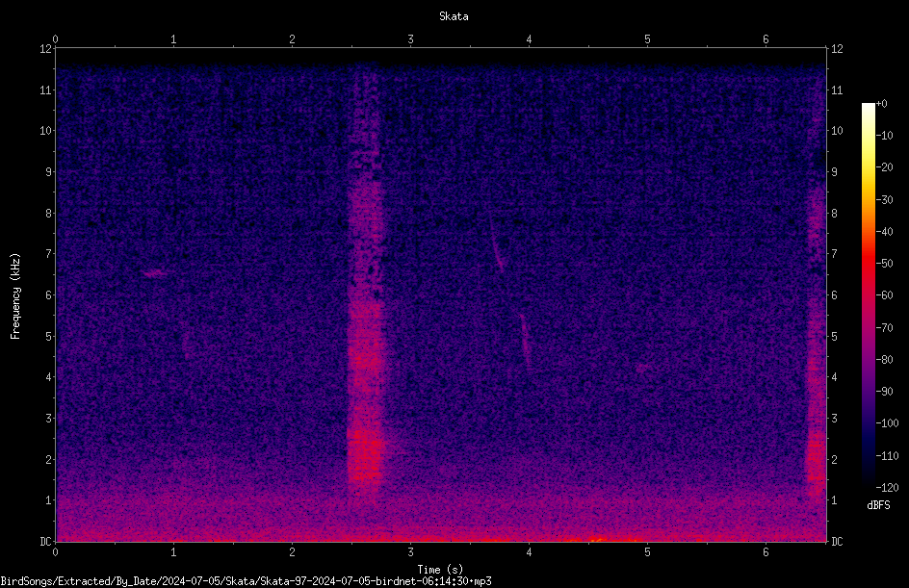The height and width of the screenshot is (588, 909).
Task: Click the "12" tick on the right frequency axis
Action: [837, 49]
